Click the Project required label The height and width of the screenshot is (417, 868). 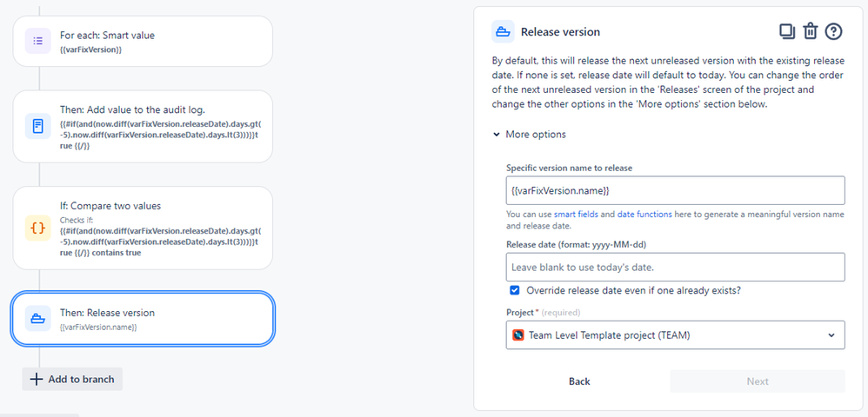(x=543, y=313)
